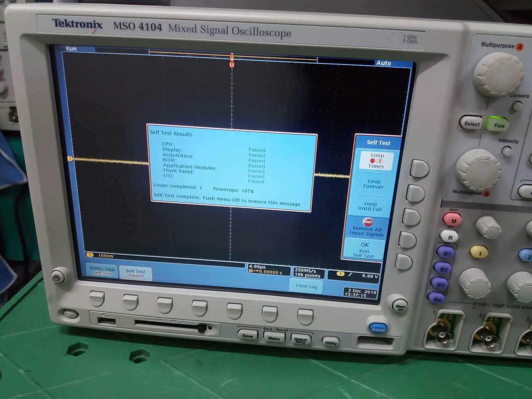
Task: Push bottom bezel button under Self Test Passed
Action: click(131, 302)
